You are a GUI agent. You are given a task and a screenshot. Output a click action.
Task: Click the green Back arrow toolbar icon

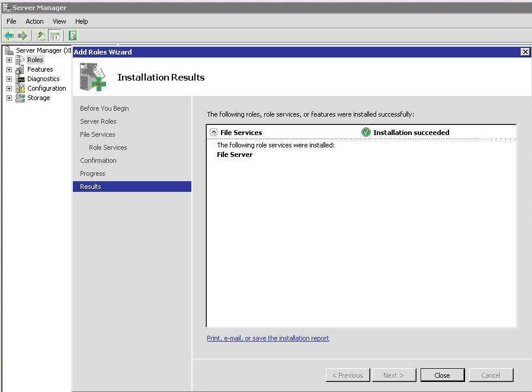9,36
